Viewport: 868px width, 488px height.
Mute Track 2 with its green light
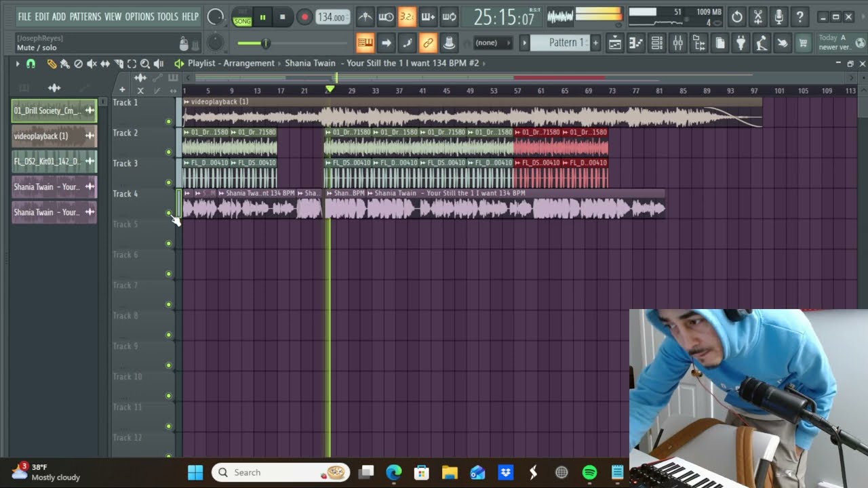(x=169, y=152)
